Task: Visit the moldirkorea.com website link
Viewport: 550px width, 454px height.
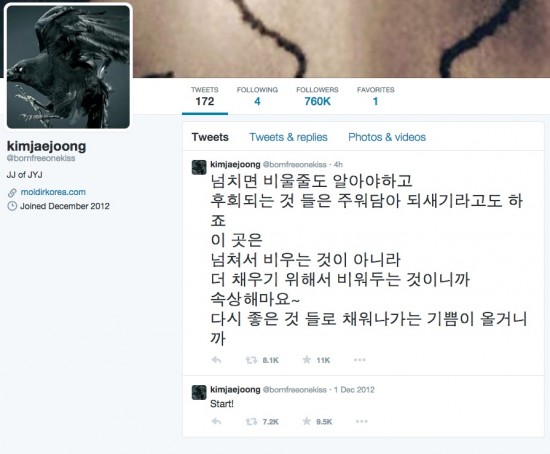Action: coord(53,192)
